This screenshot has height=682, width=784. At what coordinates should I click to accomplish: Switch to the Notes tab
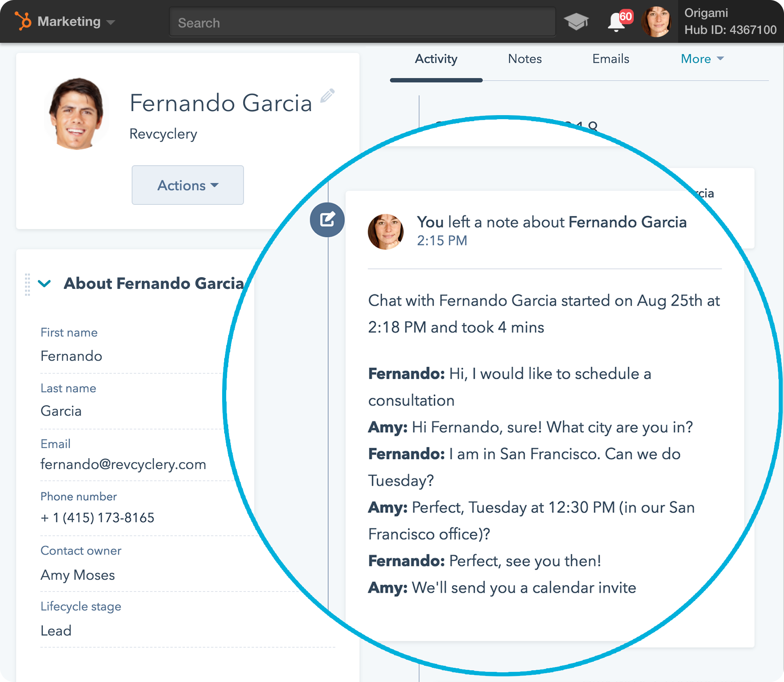524,59
